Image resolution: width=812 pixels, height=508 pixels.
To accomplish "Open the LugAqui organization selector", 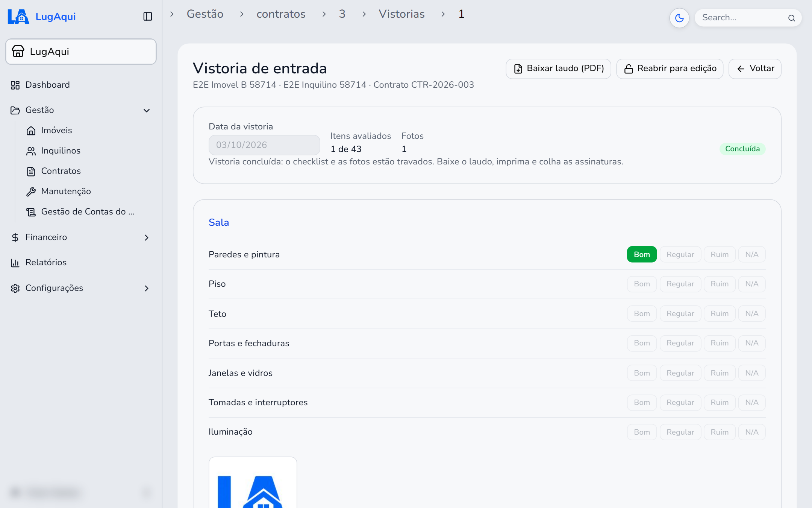I will (81, 52).
